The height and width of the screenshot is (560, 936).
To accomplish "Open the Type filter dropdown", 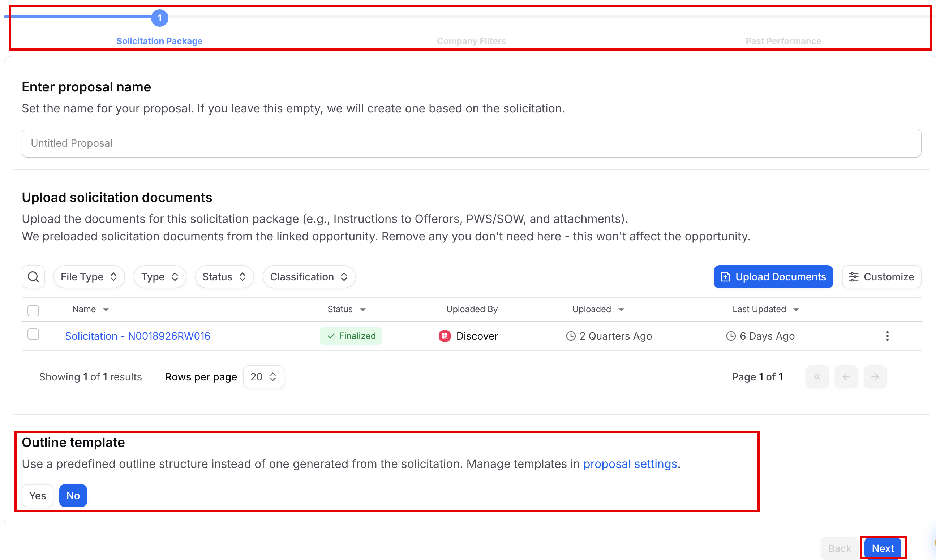I will pyautogui.click(x=160, y=277).
